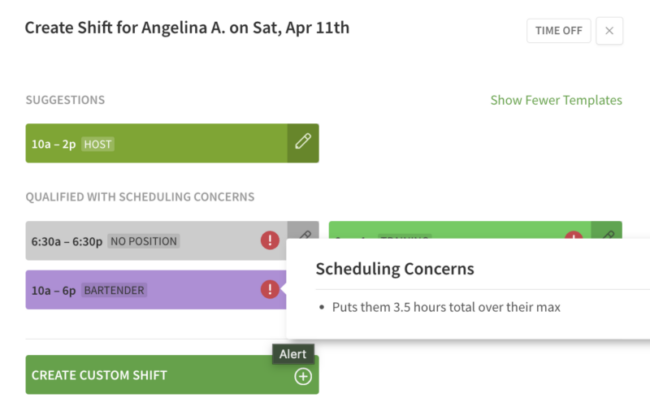Click the edit pencil on the HOST shift
This screenshot has height=415, width=650.
click(303, 143)
